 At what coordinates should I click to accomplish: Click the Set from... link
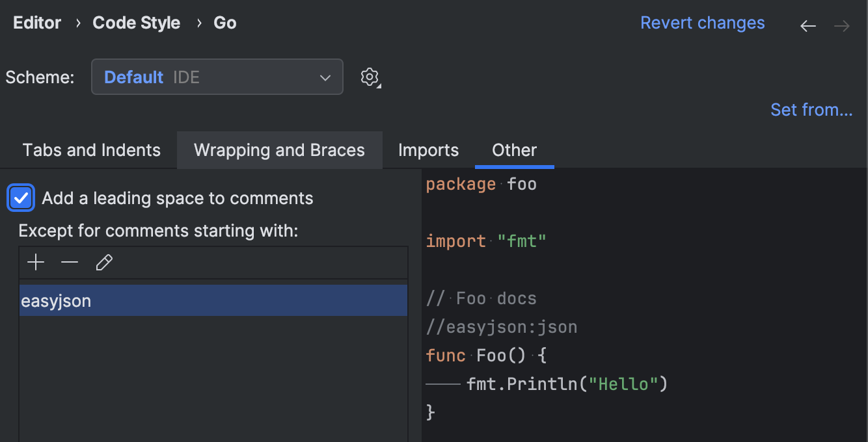[x=811, y=109]
